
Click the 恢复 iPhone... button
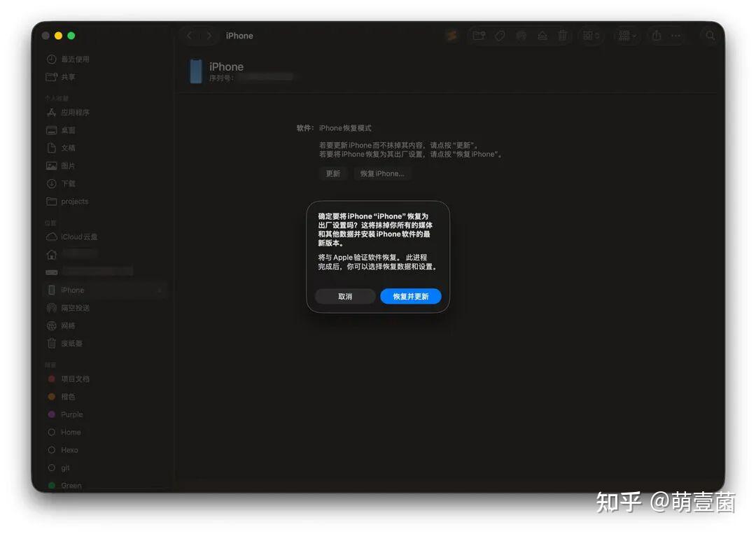coord(382,174)
